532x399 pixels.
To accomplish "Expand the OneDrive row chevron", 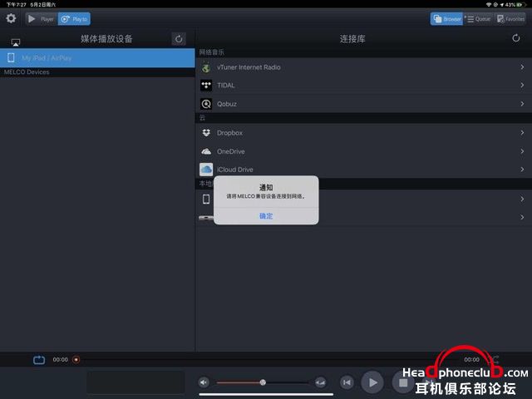I will 522,151.
